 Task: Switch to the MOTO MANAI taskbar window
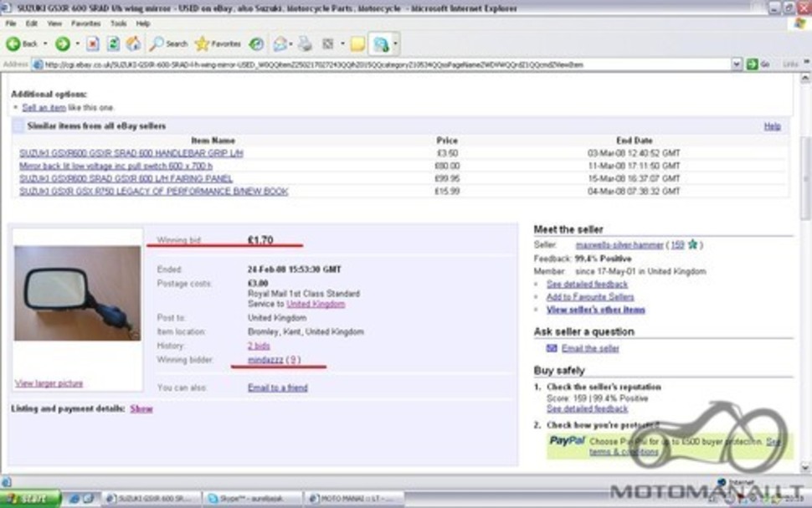(354, 499)
